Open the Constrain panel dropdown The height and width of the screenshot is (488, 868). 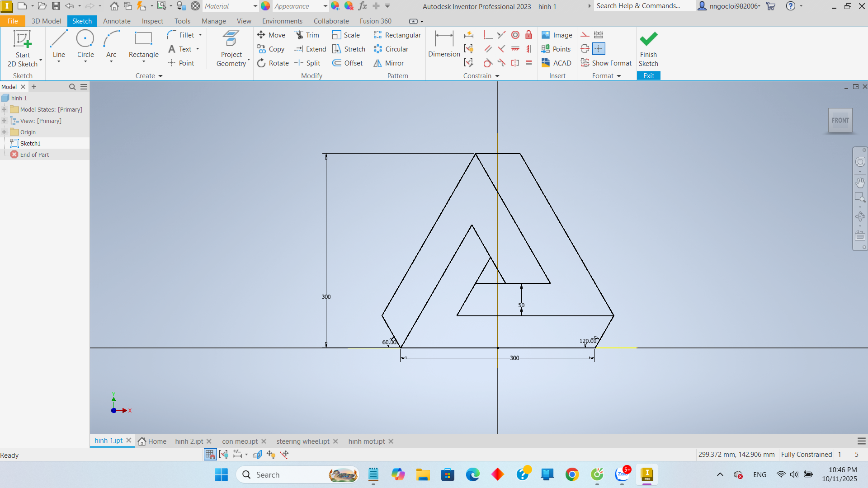(x=497, y=76)
